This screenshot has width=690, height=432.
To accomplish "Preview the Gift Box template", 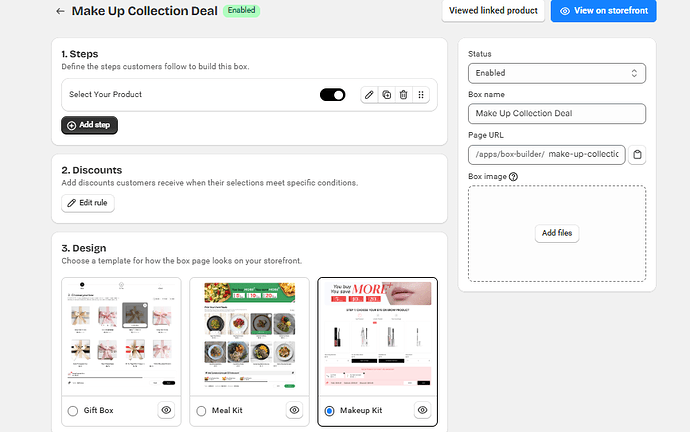I will point(167,410).
